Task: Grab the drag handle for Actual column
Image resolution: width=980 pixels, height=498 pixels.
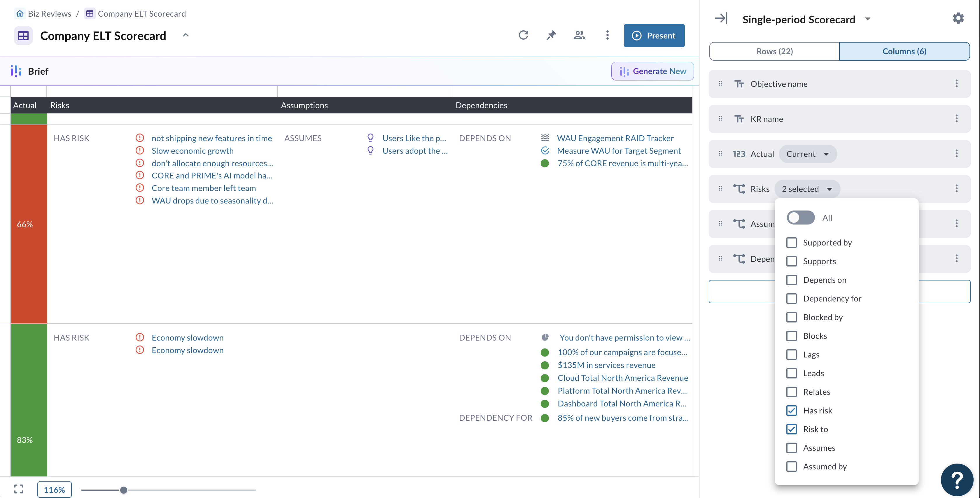Action: click(720, 154)
